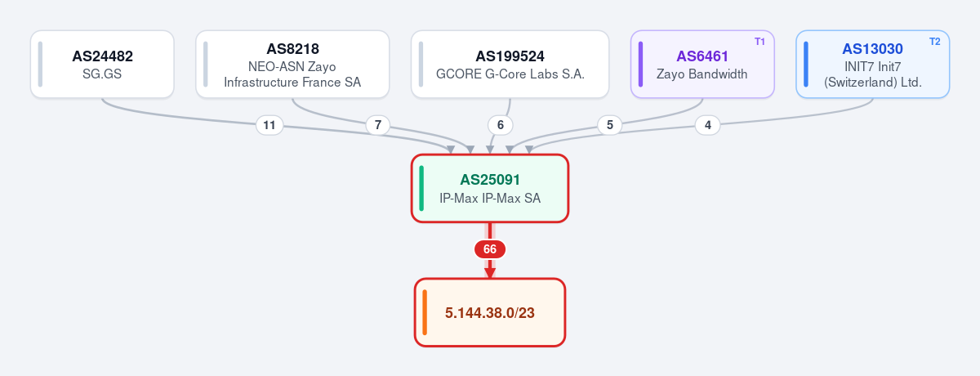Image resolution: width=980 pixels, height=376 pixels.
Task: Click the edge count badge labeled 6
Action: (x=501, y=125)
